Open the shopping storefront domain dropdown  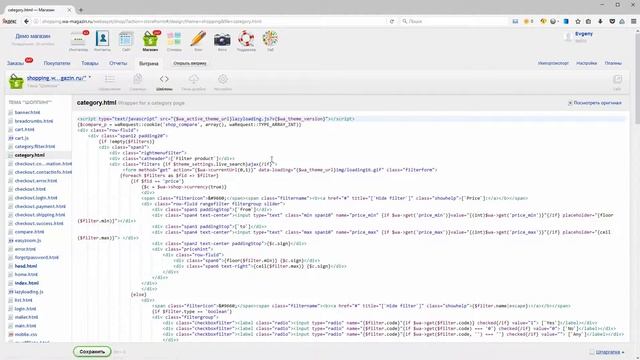59,78
